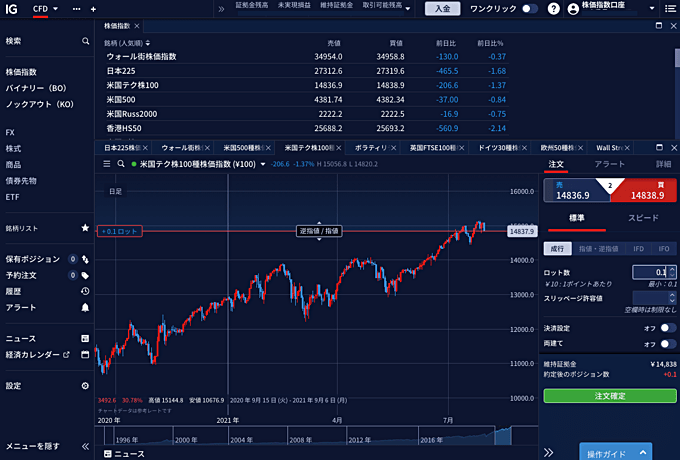Open ノックアウト (KO) in sidebar

click(39, 104)
